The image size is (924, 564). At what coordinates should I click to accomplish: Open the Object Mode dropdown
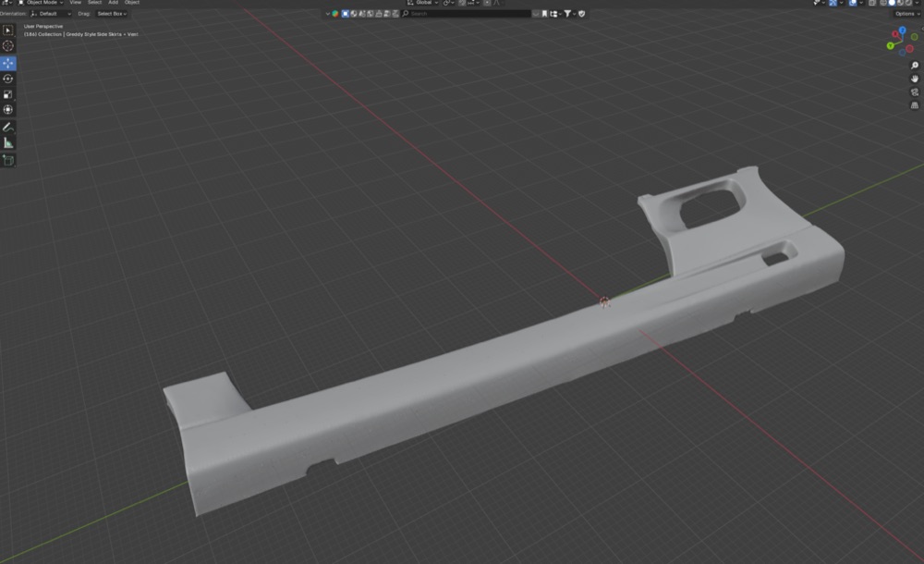click(41, 3)
